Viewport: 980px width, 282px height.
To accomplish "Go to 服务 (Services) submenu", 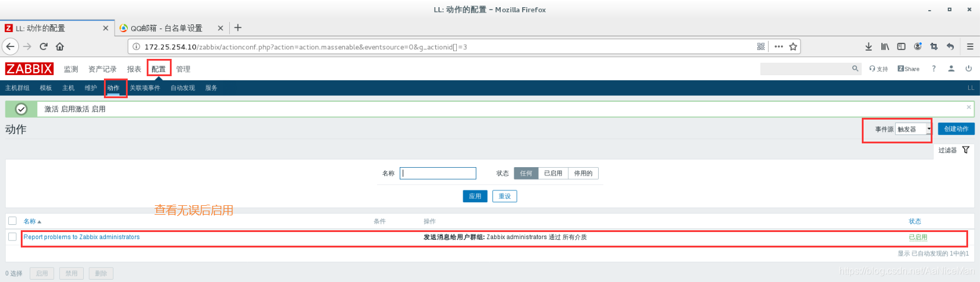I will pyautogui.click(x=211, y=88).
